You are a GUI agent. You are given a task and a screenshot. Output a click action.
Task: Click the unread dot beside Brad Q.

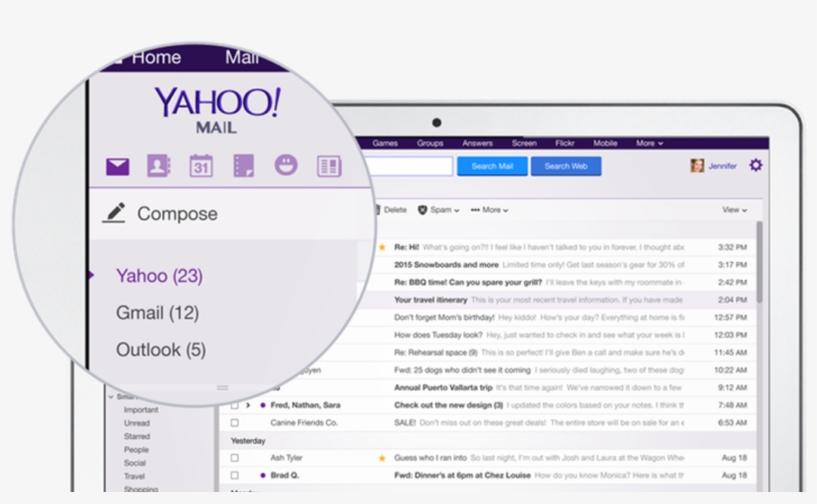click(263, 475)
